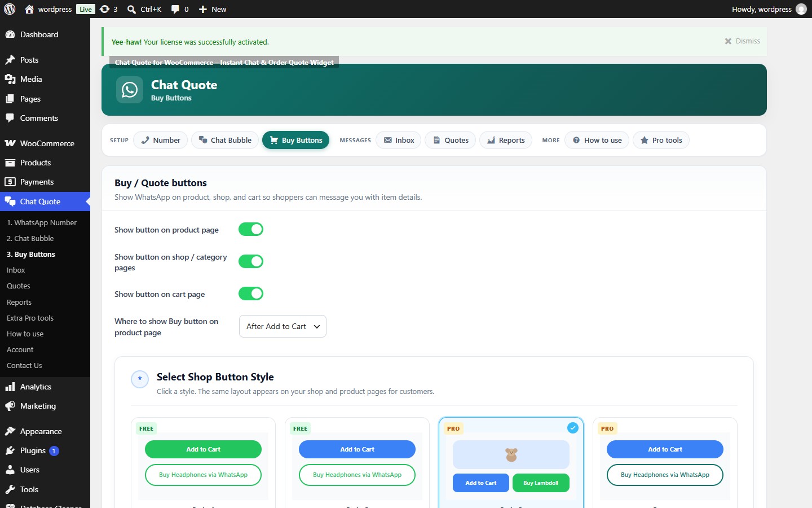The height and width of the screenshot is (508, 812).
Task: Open 2. Chat Bubble submenu item
Action: click(30, 238)
